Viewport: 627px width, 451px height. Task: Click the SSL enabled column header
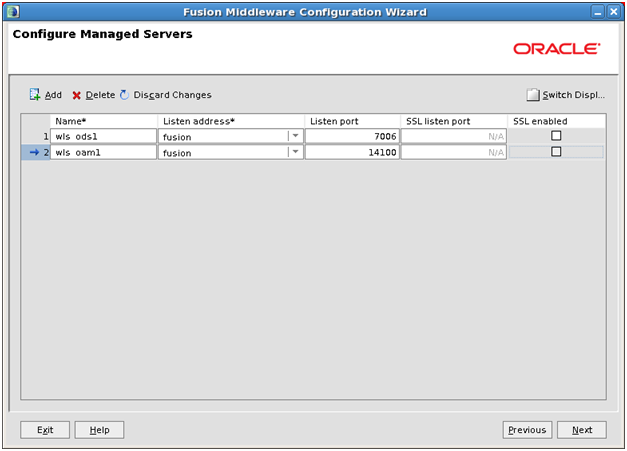coord(556,121)
